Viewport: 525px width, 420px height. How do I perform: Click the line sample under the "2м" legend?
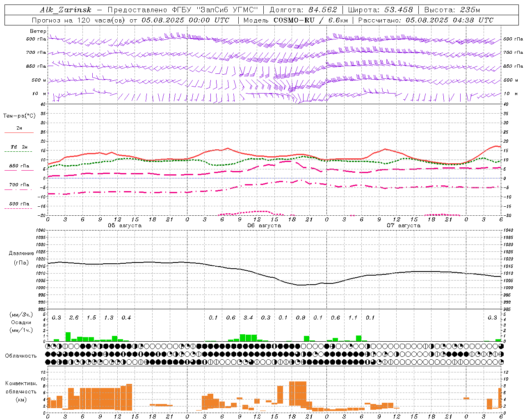tap(19, 132)
